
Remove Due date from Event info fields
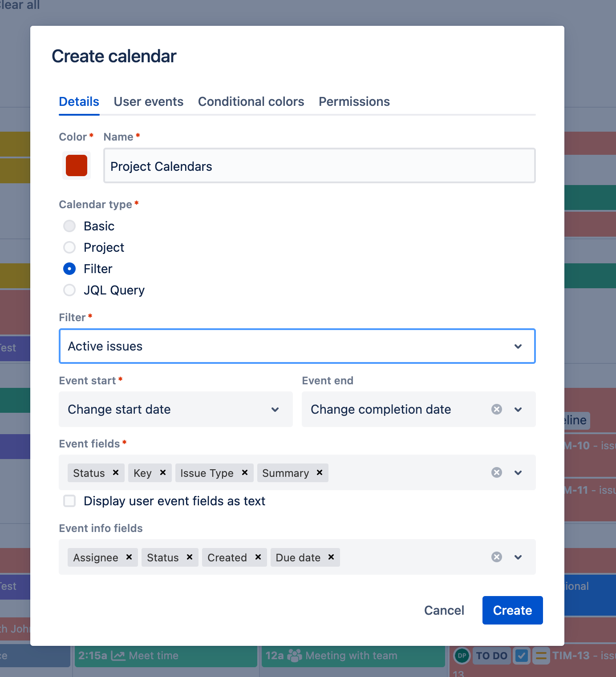pos(331,557)
